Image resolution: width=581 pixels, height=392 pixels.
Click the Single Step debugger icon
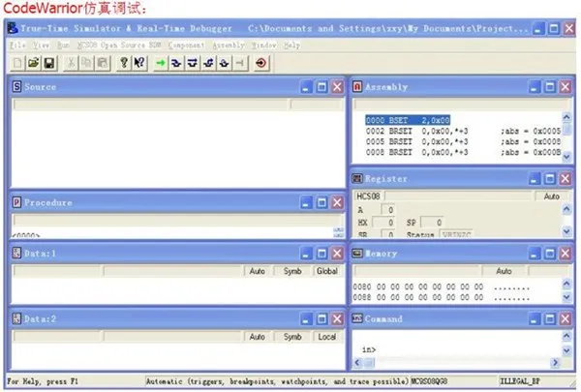[176, 63]
